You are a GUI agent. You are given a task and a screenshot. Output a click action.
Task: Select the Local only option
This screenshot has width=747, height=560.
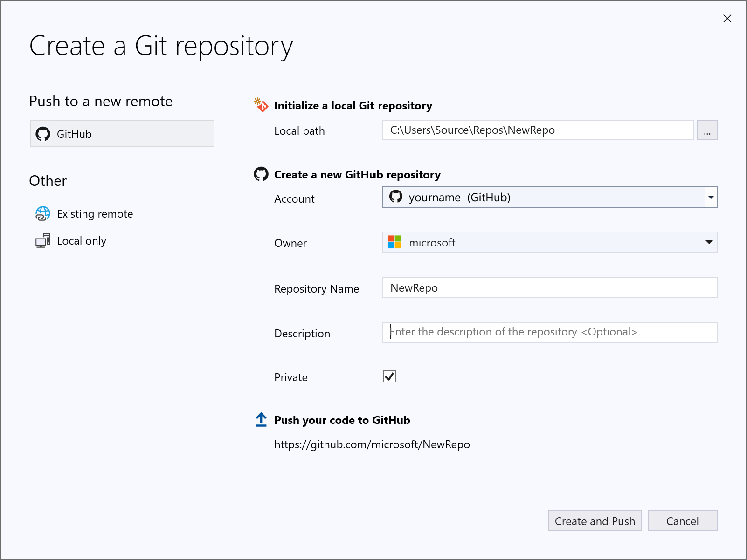[x=82, y=240]
